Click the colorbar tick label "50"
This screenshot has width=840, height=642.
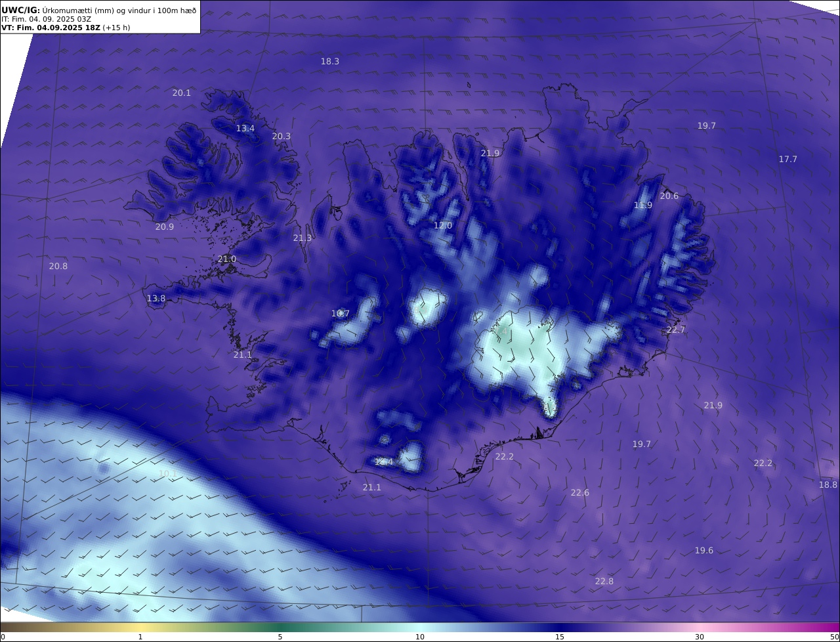(x=834, y=637)
